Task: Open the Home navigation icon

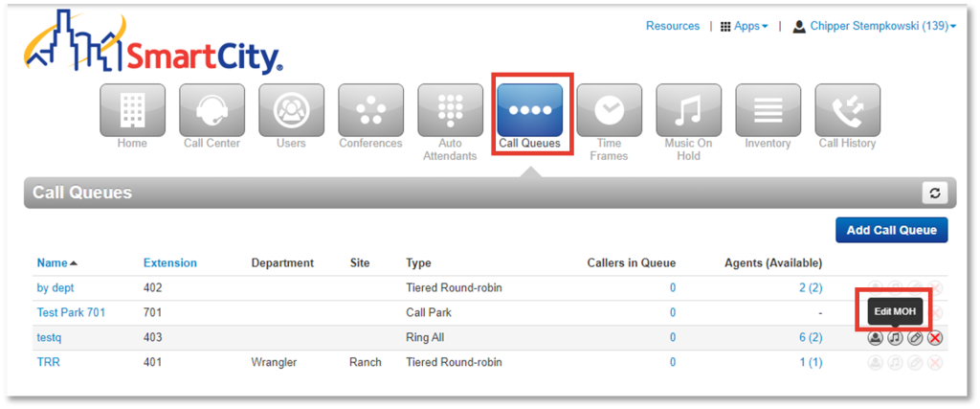Action: (x=132, y=110)
